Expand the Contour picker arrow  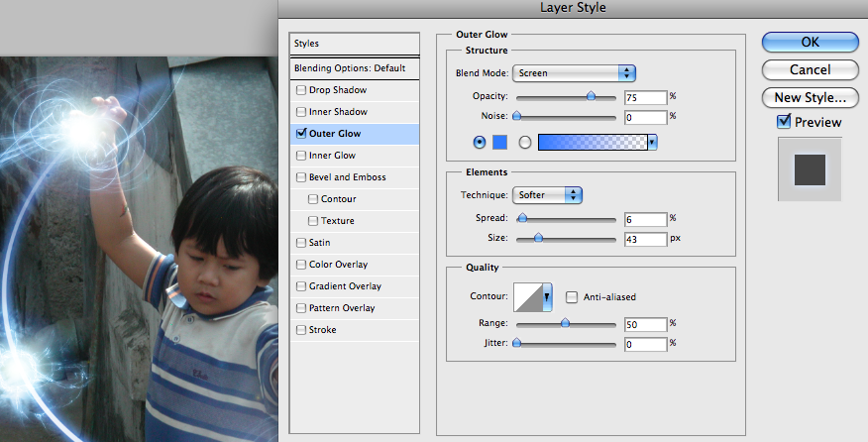click(547, 297)
